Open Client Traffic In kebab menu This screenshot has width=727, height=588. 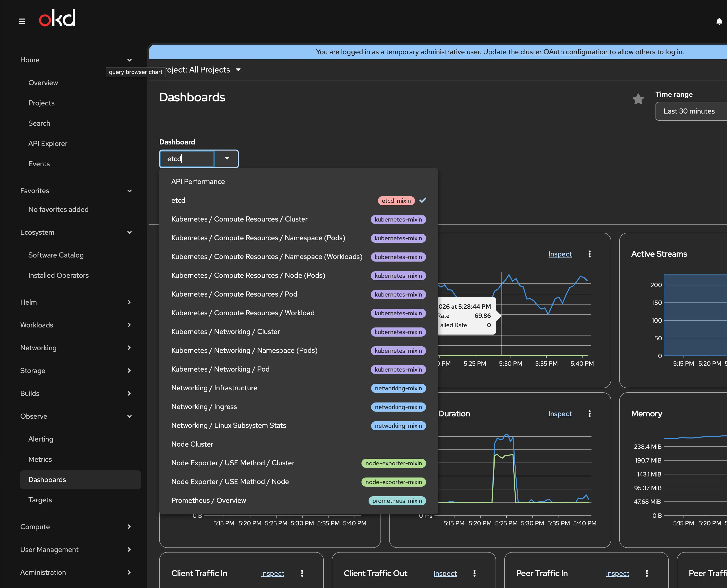tap(302, 573)
